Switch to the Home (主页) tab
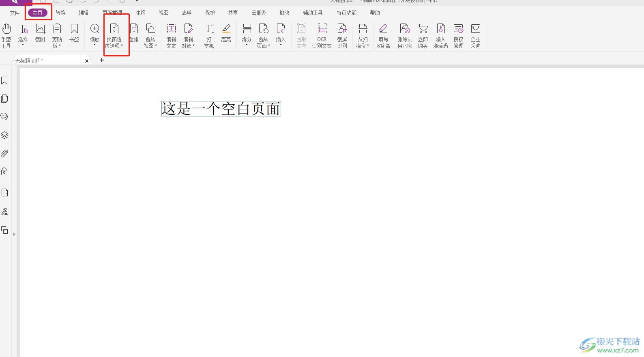Image resolution: width=644 pixels, height=357 pixels. 38,13
